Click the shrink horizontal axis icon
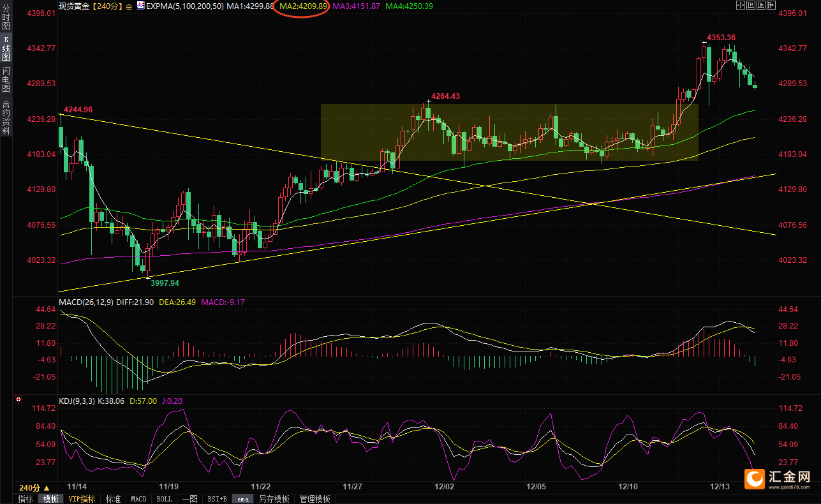Viewport: 821px width, 504px height. click(x=751, y=5)
